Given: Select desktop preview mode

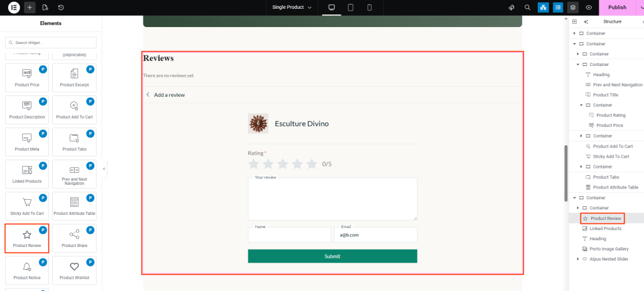Looking at the screenshot, I should pos(331,8).
